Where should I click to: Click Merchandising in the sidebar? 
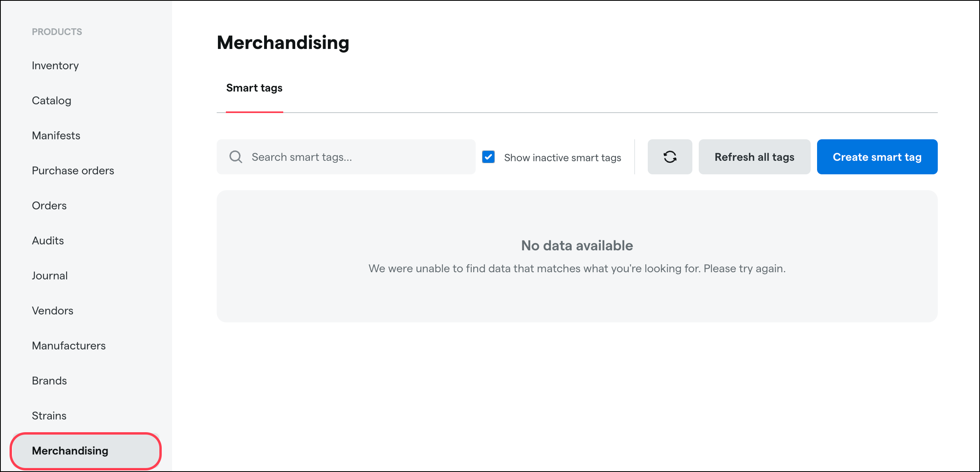click(70, 451)
